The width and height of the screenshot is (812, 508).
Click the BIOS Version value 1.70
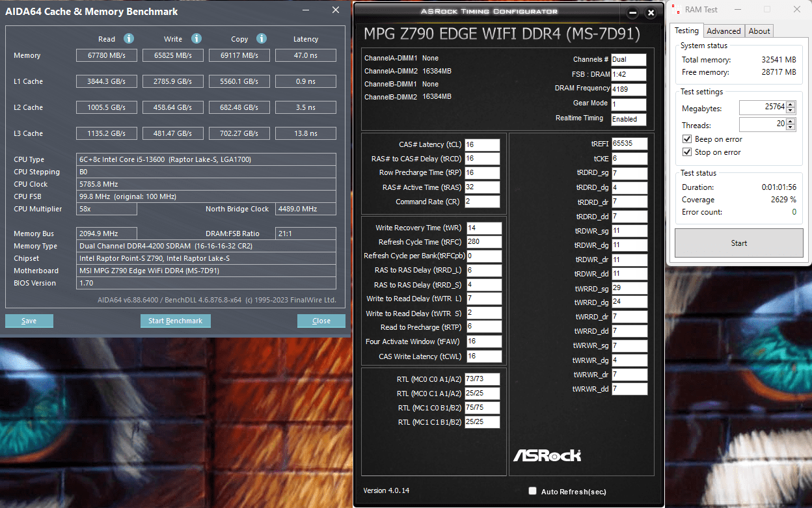point(206,283)
